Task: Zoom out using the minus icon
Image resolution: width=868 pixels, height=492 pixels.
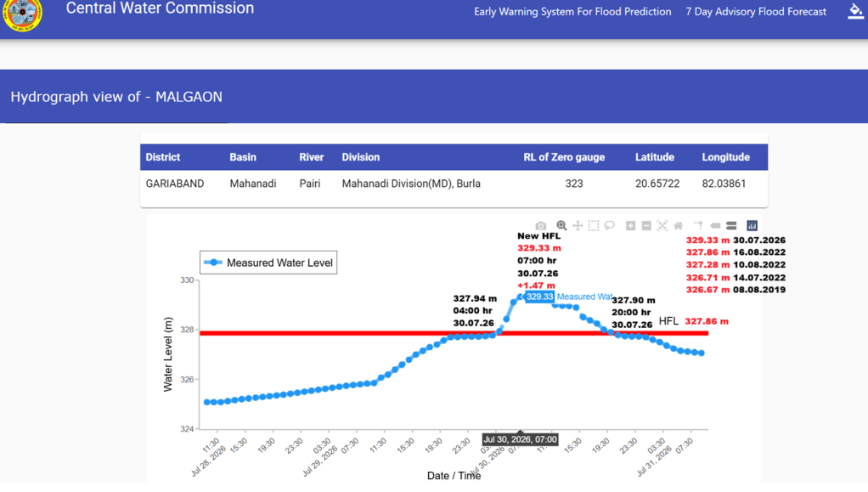Action: click(646, 225)
